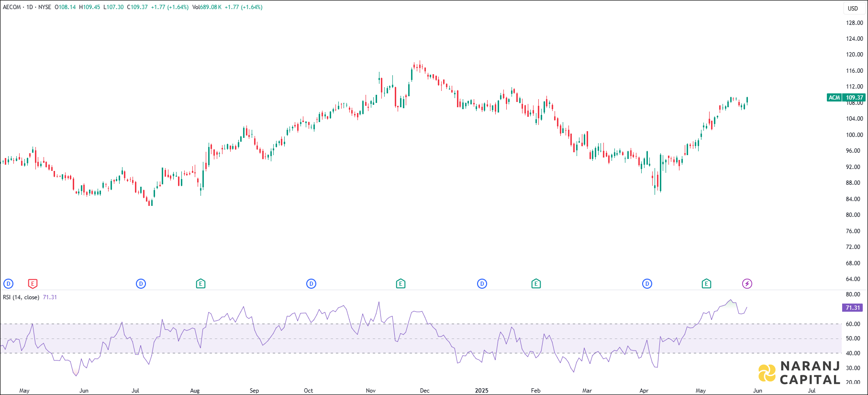Click the 64.00 price axis label
The image size is (868, 395).
coord(854,279)
